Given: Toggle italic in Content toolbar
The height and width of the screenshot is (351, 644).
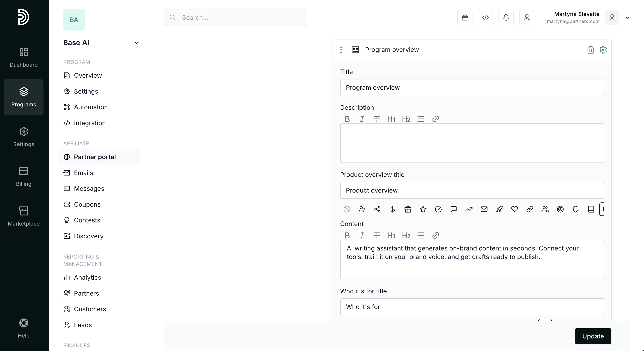Looking at the screenshot, I should pos(362,236).
